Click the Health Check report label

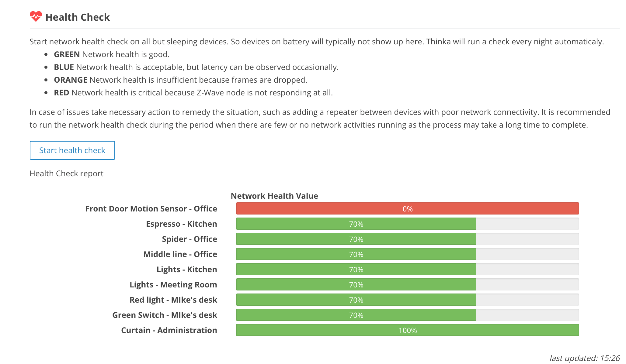66,173
